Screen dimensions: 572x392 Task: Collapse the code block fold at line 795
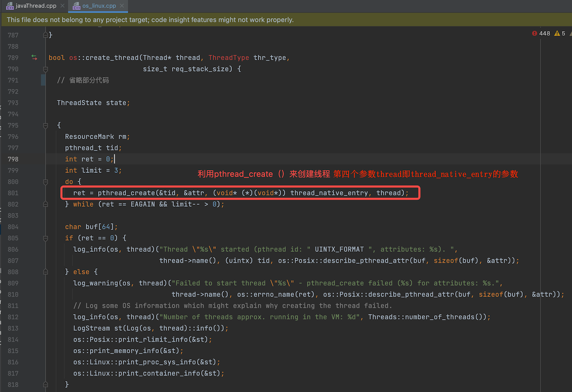point(45,125)
